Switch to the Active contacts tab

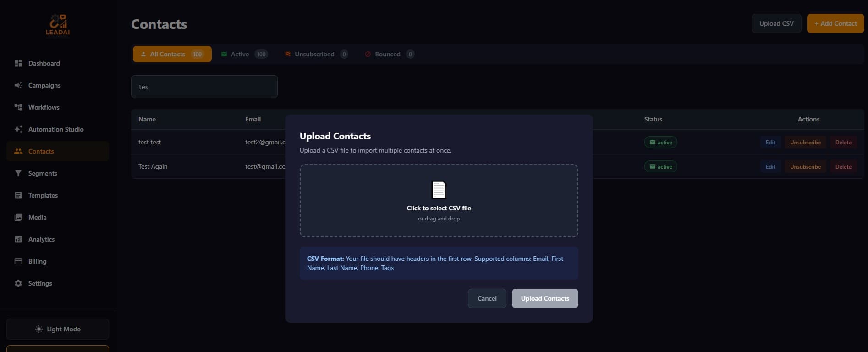tap(244, 54)
